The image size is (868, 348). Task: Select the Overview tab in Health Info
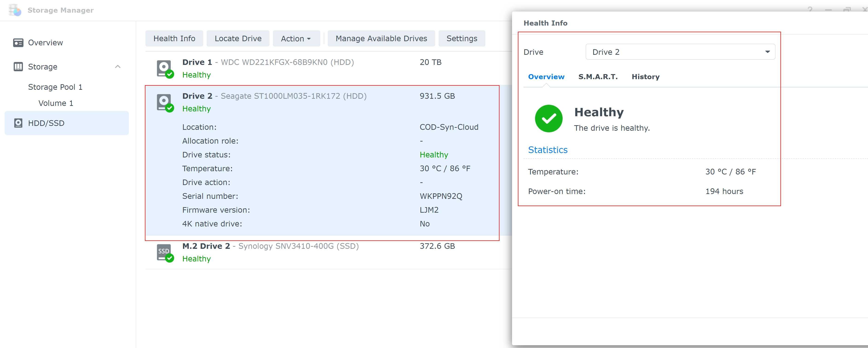coord(546,76)
